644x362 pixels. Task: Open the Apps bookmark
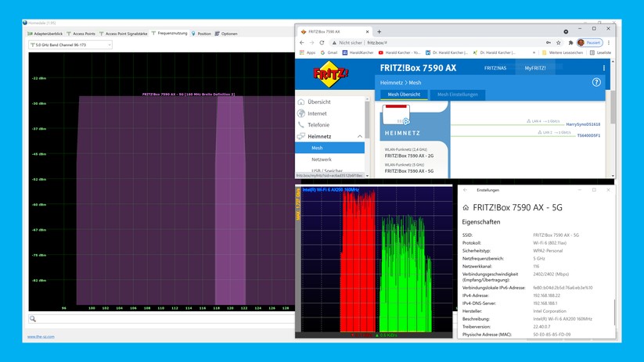tap(308, 52)
